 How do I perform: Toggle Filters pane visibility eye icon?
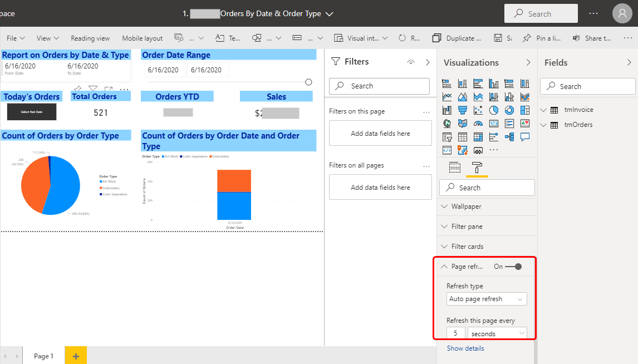coord(411,62)
